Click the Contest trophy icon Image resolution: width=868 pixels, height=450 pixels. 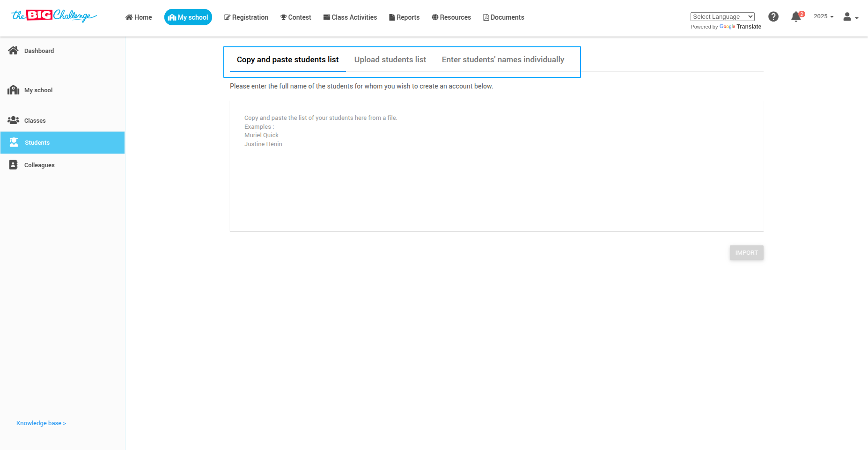tap(283, 17)
